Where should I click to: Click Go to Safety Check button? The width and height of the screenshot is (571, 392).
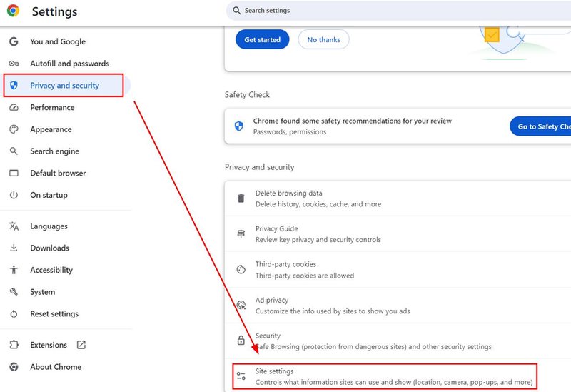coord(541,126)
